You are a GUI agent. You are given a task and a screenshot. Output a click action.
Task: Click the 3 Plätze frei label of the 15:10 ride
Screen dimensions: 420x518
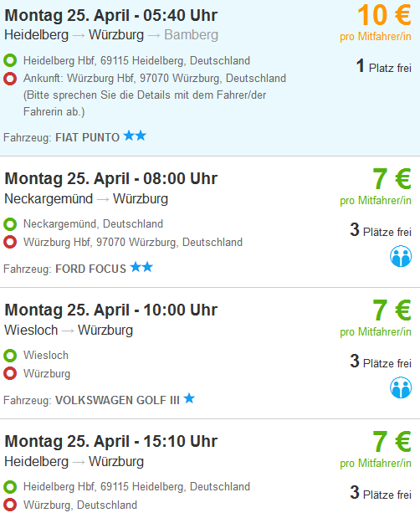pyautogui.click(x=381, y=493)
